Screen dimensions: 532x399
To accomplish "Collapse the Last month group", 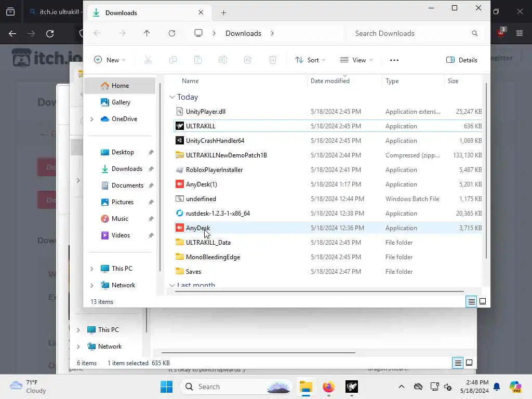I will 172,285.
